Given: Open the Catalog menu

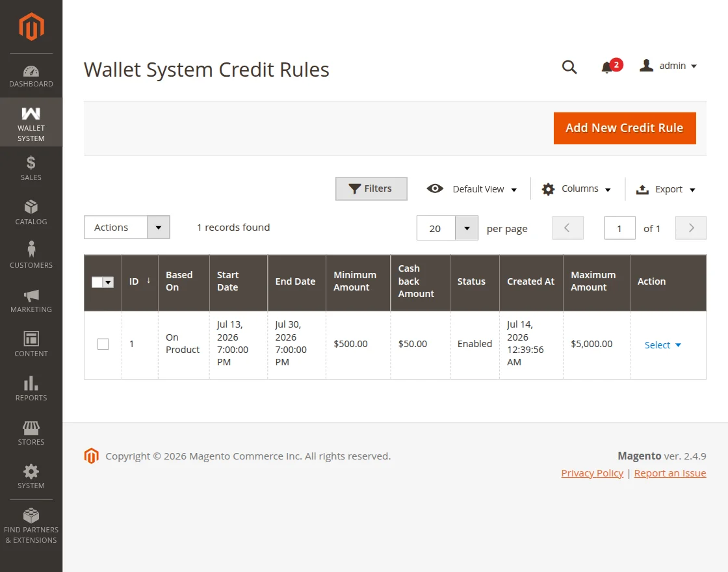Looking at the screenshot, I should pyautogui.click(x=31, y=213).
